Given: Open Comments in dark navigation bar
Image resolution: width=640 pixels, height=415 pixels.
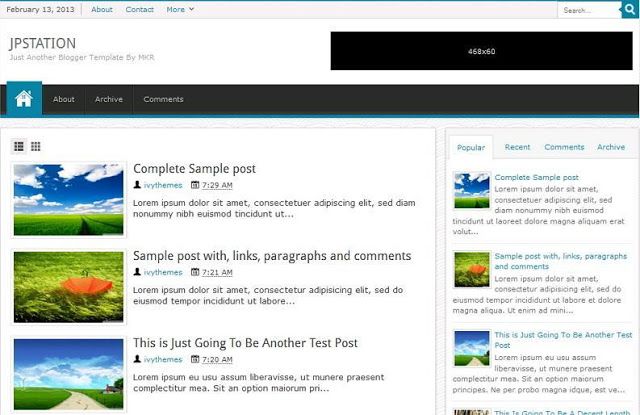Looking at the screenshot, I should (x=163, y=99).
